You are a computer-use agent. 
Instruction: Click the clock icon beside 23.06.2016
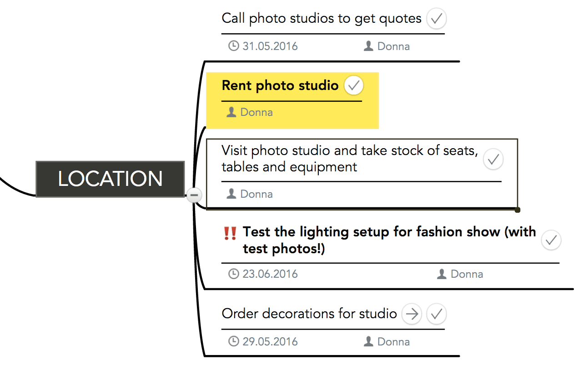tap(233, 274)
